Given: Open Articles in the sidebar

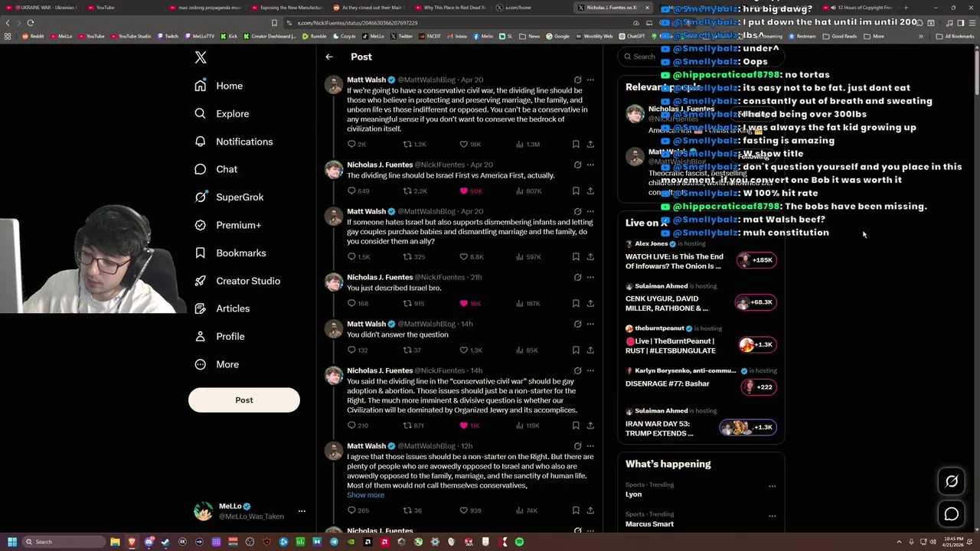Looking at the screenshot, I should click(x=222, y=308).
